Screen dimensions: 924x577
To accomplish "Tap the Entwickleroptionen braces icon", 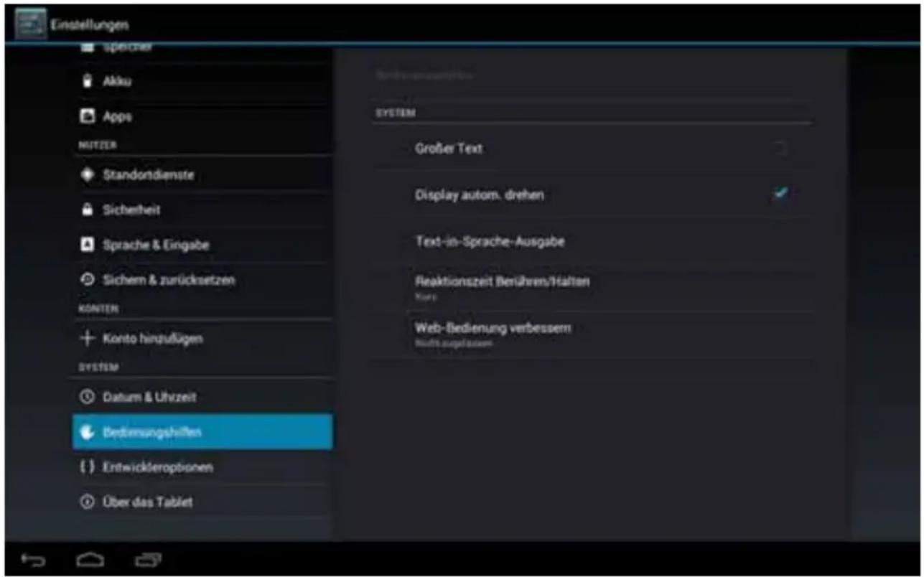I will (x=88, y=467).
